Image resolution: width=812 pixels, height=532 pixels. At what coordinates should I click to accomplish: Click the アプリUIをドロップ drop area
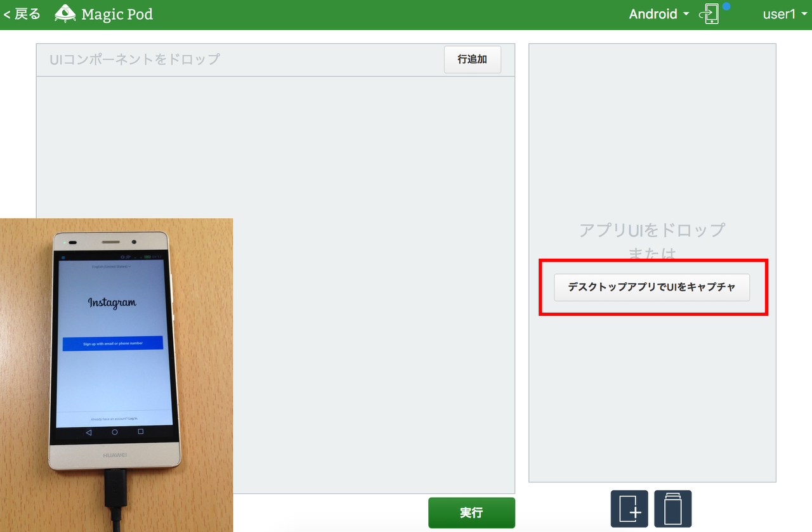[652, 230]
